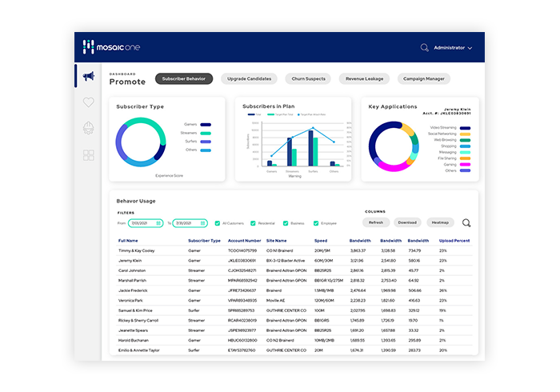
Task: Switch to the Upgrade Candidates tab
Action: click(x=249, y=78)
